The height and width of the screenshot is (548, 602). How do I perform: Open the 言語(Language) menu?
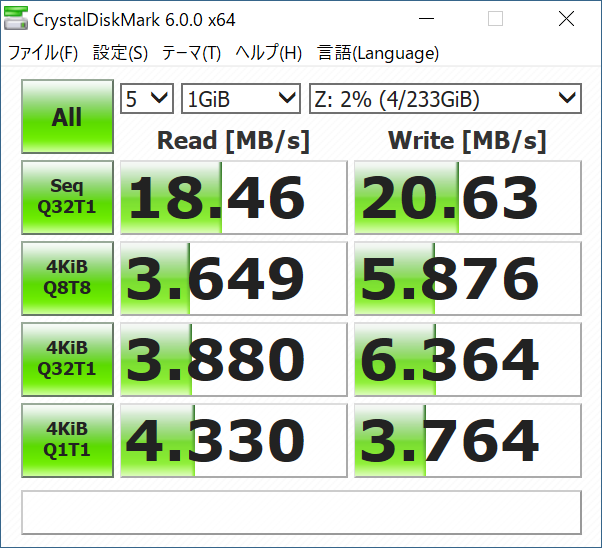pos(378,53)
